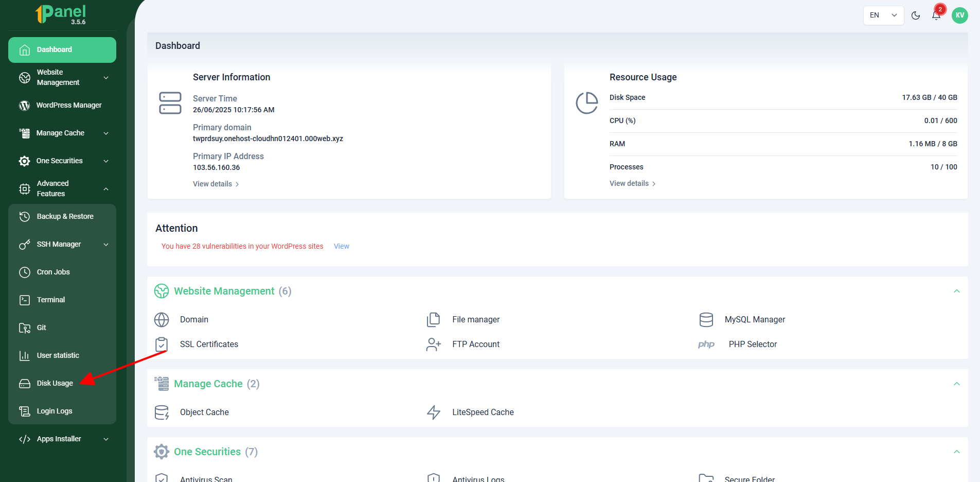Collapse the Manage Cache (2) section
The width and height of the screenshot is (980, 482).
(x=957, y=384)
